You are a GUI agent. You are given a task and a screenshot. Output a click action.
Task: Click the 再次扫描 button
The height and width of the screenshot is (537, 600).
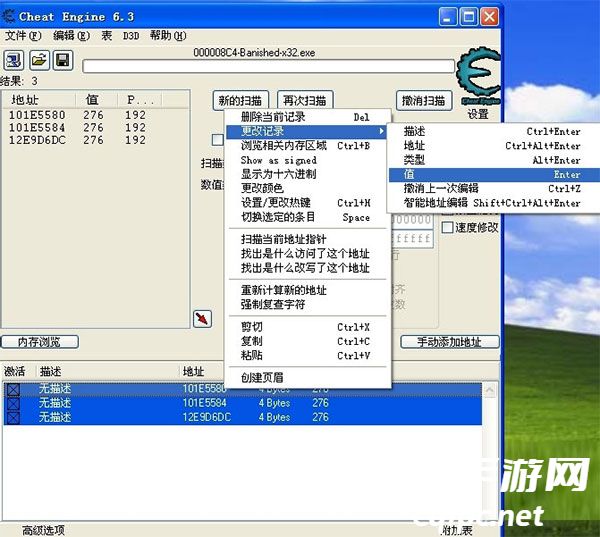tap(305, 101)
